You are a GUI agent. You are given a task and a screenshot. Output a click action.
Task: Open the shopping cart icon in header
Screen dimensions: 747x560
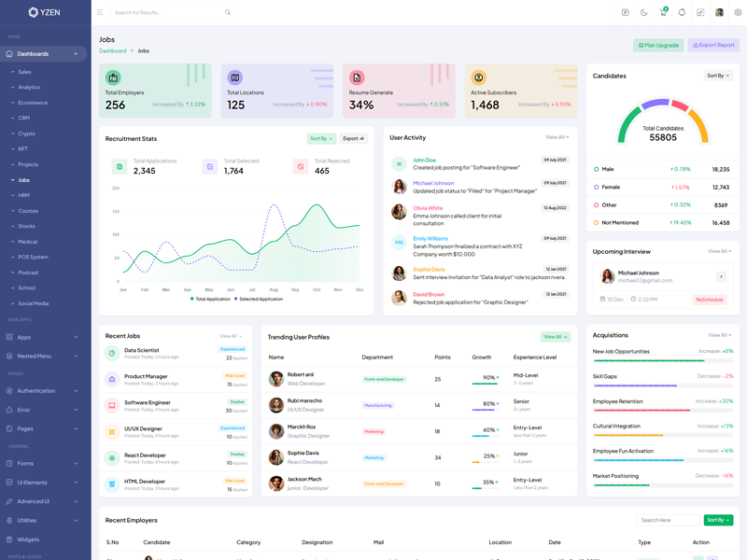[663, 12]
